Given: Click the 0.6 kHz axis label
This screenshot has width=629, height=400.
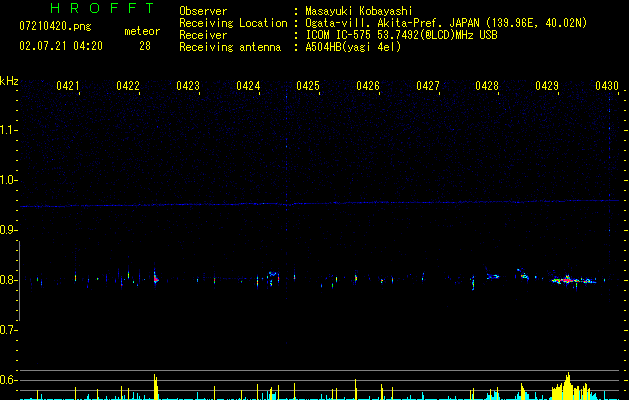Looking at the screenshot, I should tap(8, 380).
